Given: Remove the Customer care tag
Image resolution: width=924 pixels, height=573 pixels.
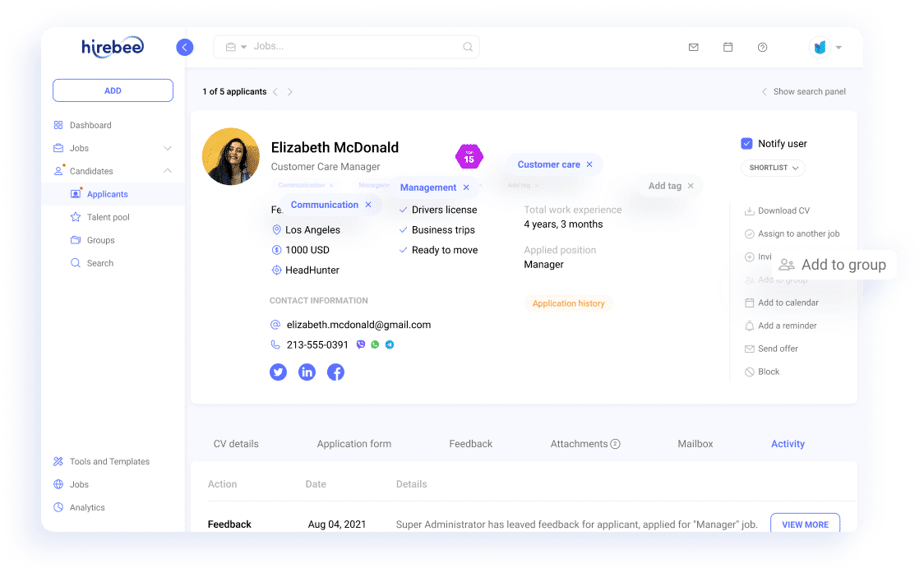Looking at the screenshot, I should coord(589,164).
